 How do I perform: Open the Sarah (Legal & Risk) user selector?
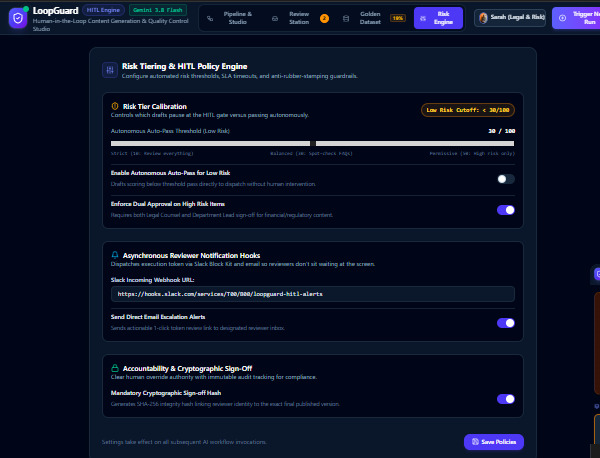tap(510, 18)
